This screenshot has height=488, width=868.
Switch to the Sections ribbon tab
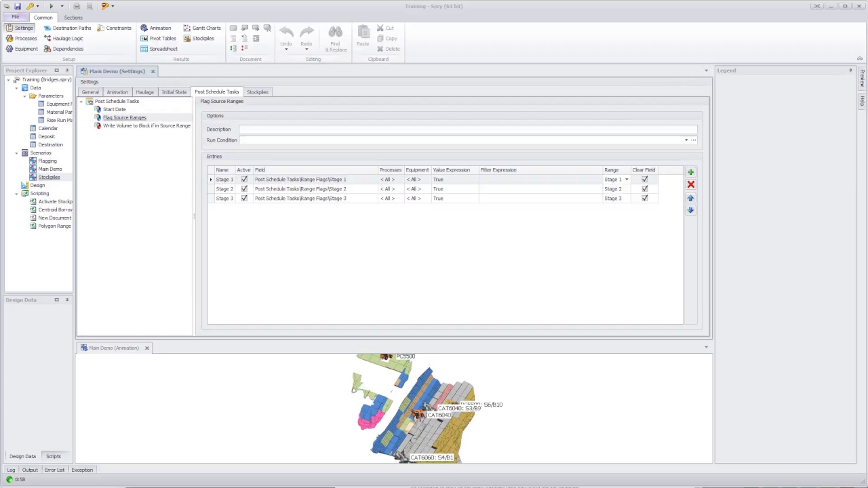pos(73,18)
